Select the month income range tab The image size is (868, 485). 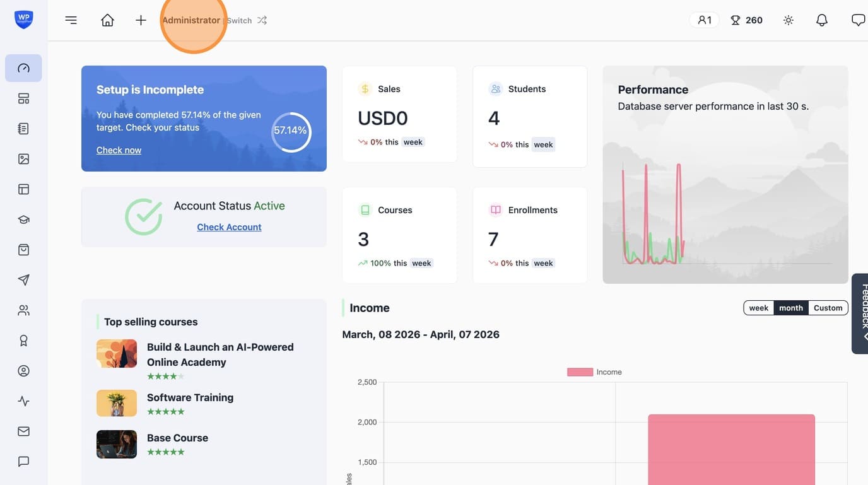point(791,308)
